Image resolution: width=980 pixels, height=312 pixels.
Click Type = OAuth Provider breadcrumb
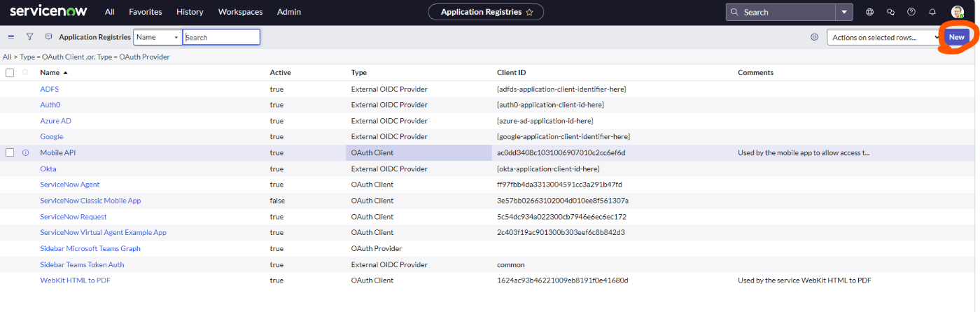point(133,57)
